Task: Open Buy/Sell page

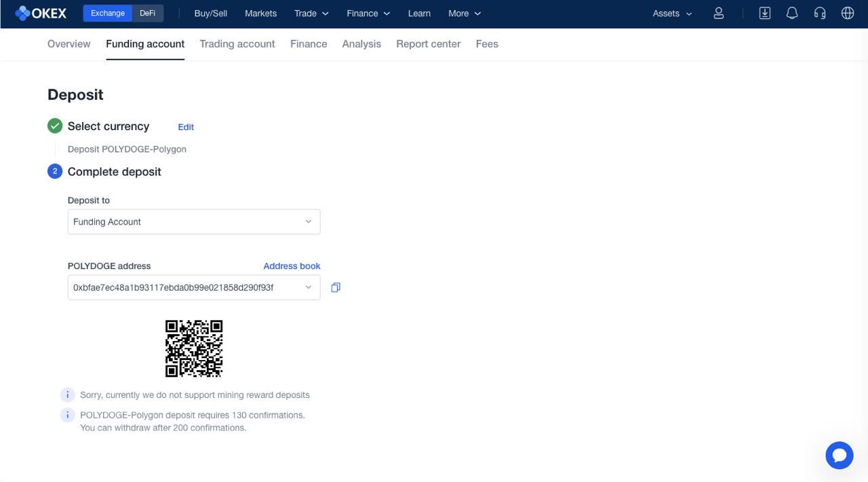Action: pos(211,13)
